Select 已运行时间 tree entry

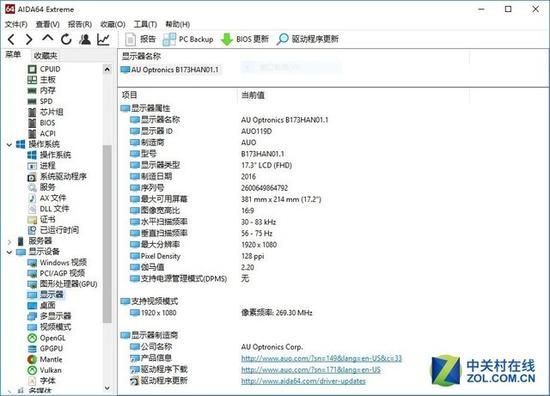(x=53, y=230)
